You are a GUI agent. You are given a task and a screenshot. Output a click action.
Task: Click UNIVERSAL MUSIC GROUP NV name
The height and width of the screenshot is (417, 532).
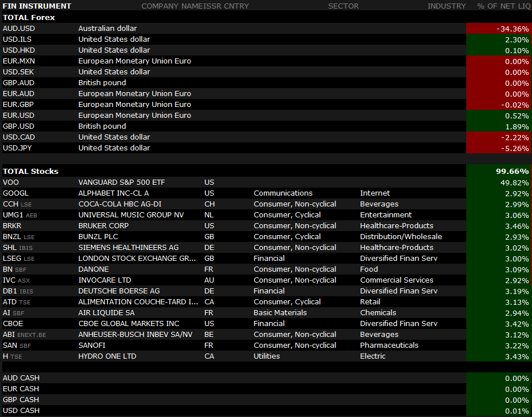click(x=131, y=215)
